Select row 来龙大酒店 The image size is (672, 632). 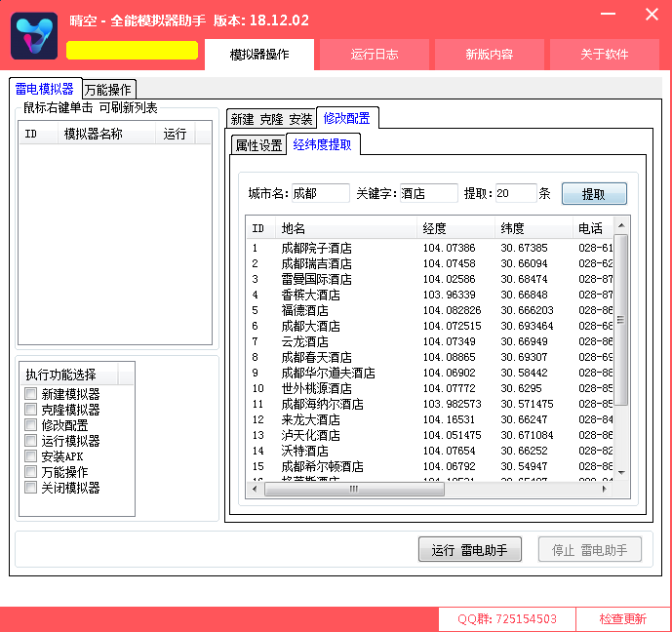tap(430, 419)
